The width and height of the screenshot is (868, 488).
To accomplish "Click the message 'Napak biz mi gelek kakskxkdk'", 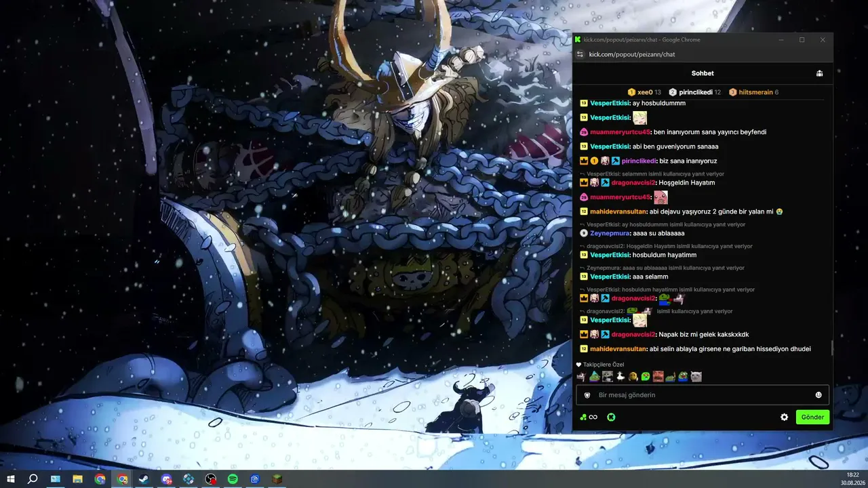I will click(x=703, y=335).
